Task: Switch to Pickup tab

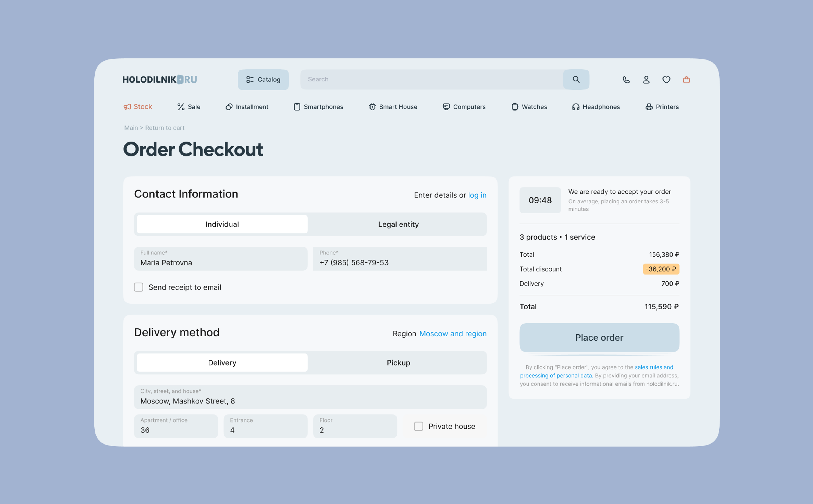Action: pyautogui.click(x=398, y=363)
